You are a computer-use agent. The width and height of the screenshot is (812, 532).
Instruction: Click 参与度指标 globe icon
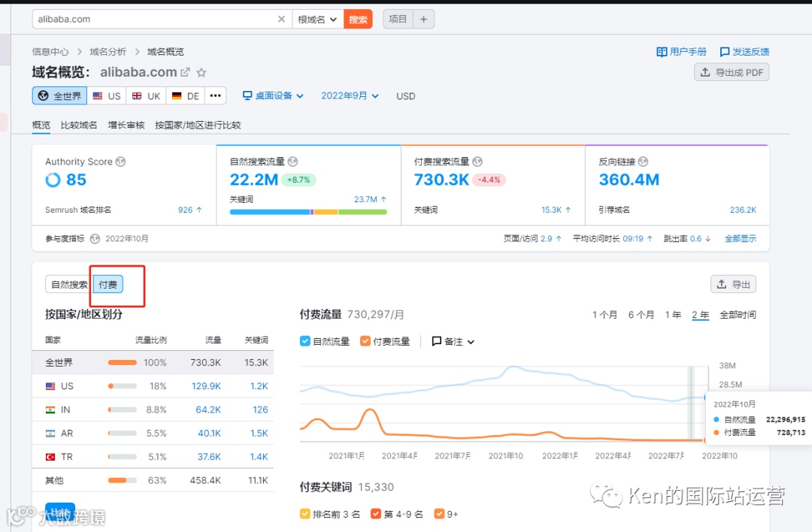click(x=95, y=238)
